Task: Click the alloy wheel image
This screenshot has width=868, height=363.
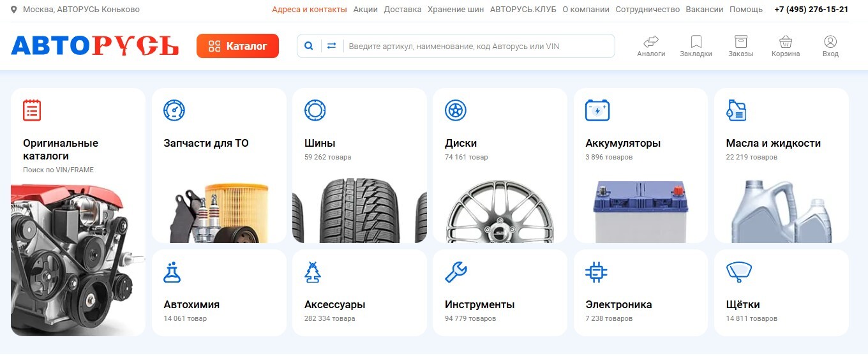Action: click(500, 212)
